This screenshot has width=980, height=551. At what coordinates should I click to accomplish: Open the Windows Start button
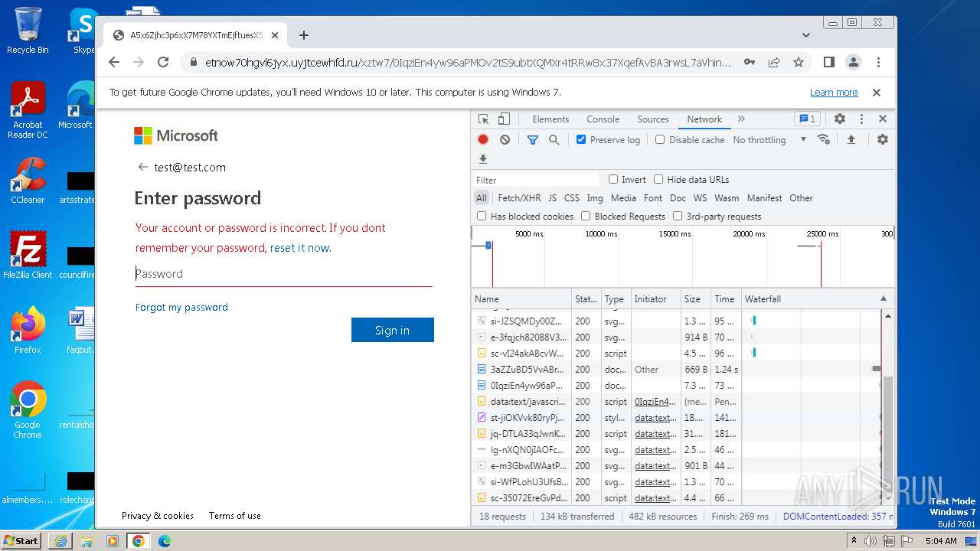(21, 540)
